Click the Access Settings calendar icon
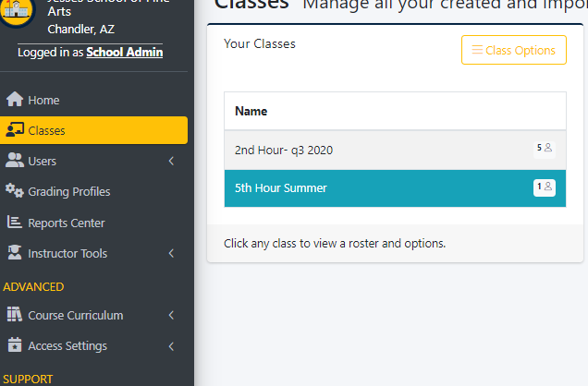 15,344
